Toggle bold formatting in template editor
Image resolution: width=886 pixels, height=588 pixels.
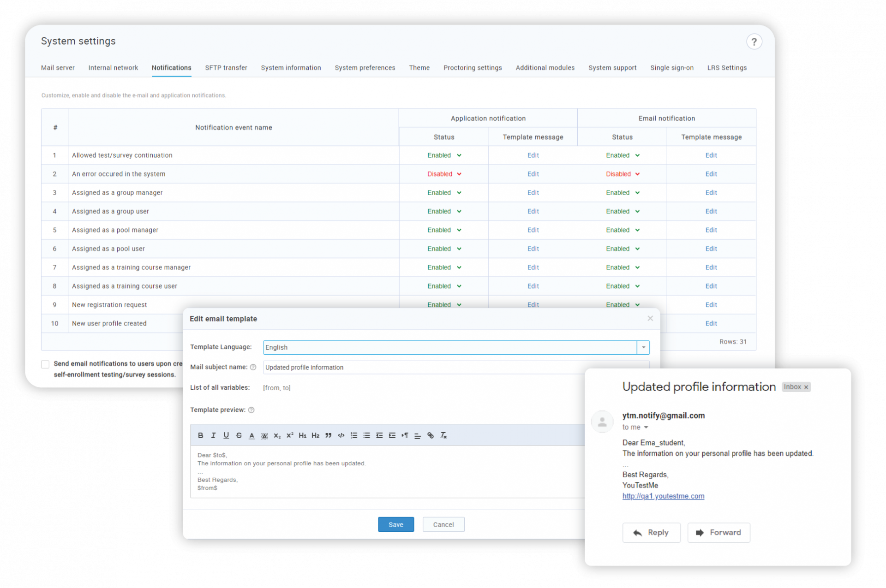point(200,435)
